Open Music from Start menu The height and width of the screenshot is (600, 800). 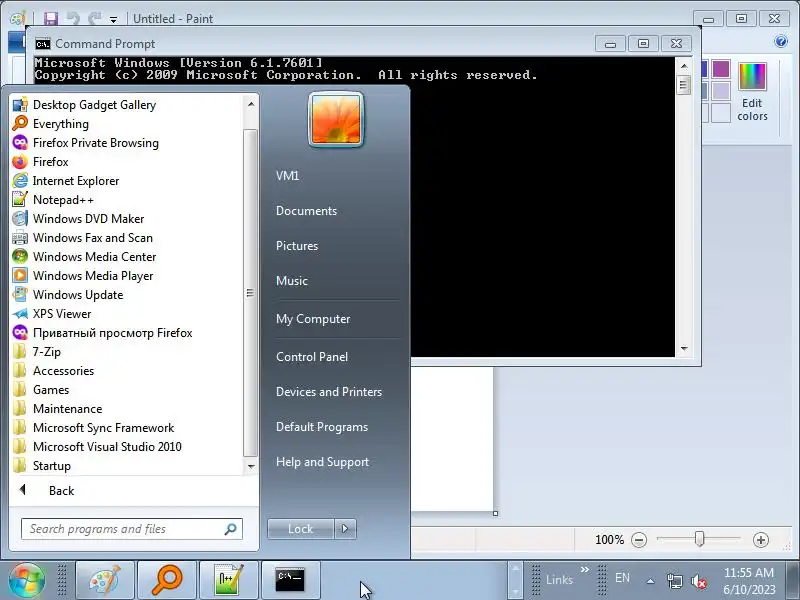292,281
